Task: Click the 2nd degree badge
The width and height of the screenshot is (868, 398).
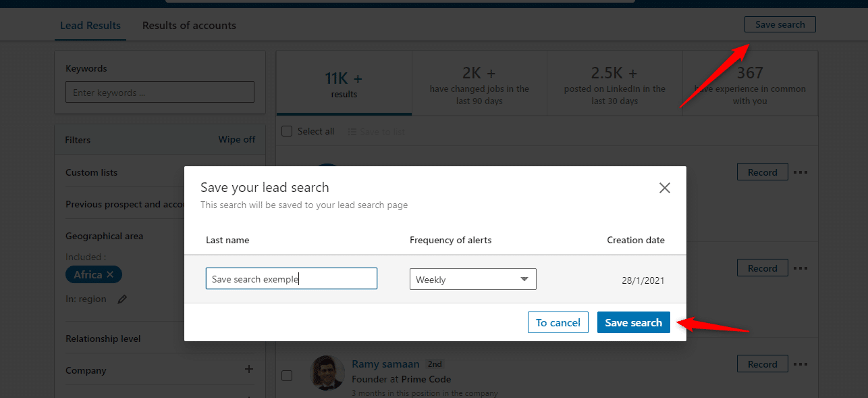Action: (435, 364)
